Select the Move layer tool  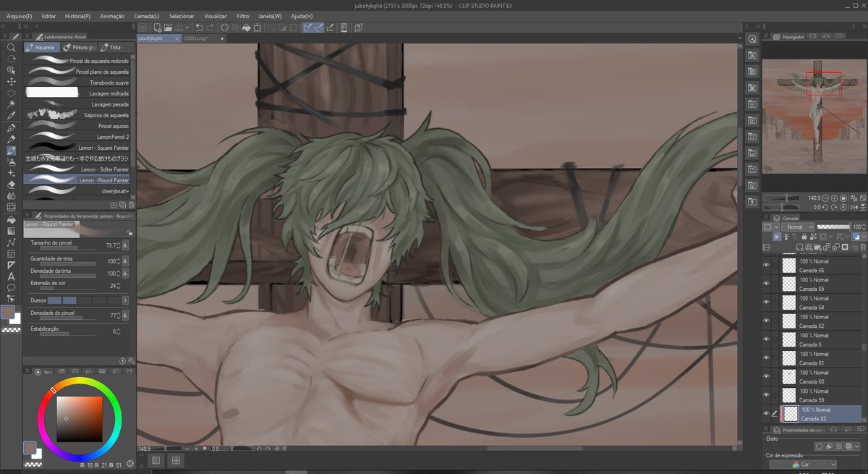(x=11, y=82)
